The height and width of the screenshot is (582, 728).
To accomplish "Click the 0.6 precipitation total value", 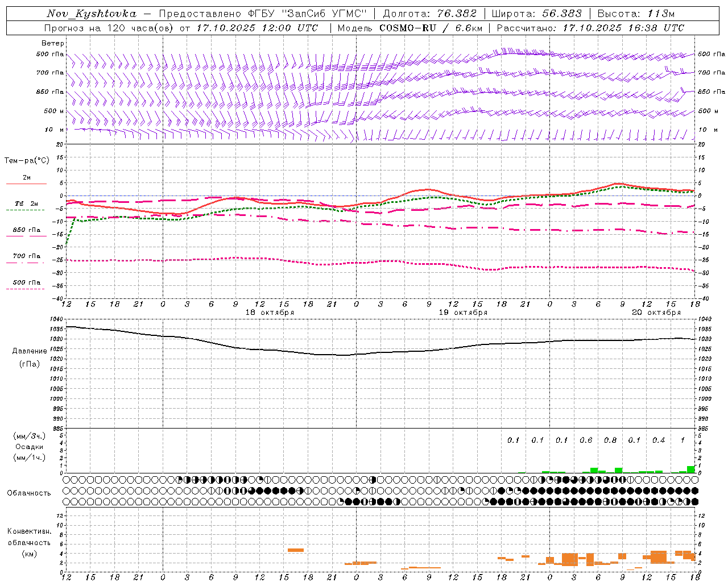I will (x=586, y=440).
